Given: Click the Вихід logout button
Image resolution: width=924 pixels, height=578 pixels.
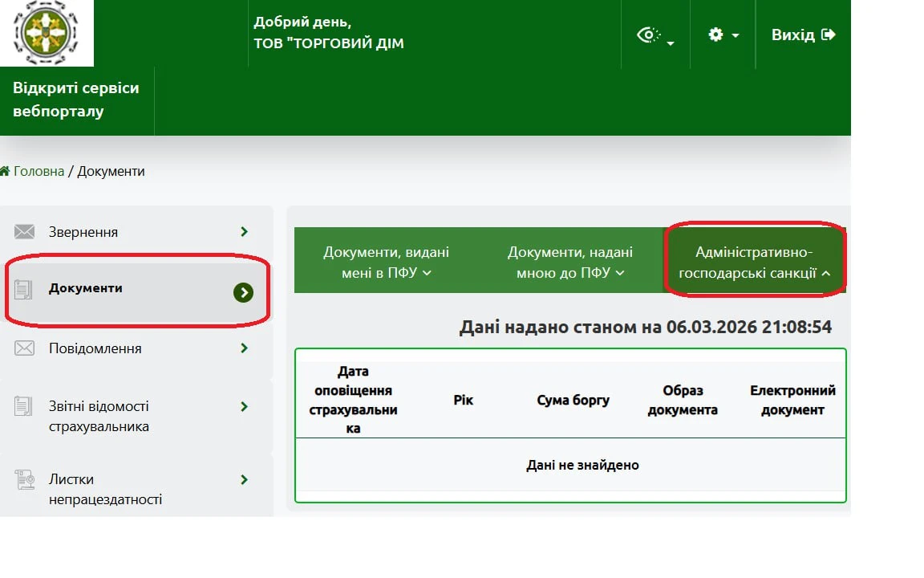Looking at the screenshot, I should click(803, 35).
